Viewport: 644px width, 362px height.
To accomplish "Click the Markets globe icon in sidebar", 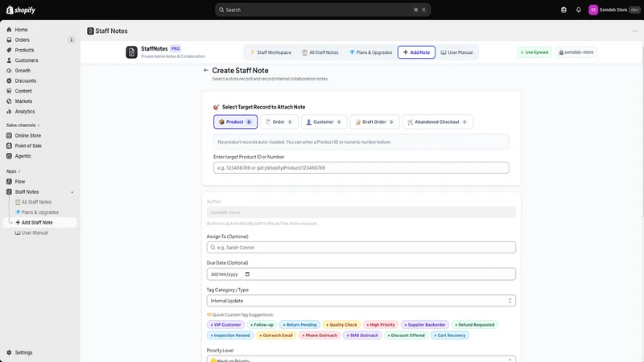I will (9, 101).
